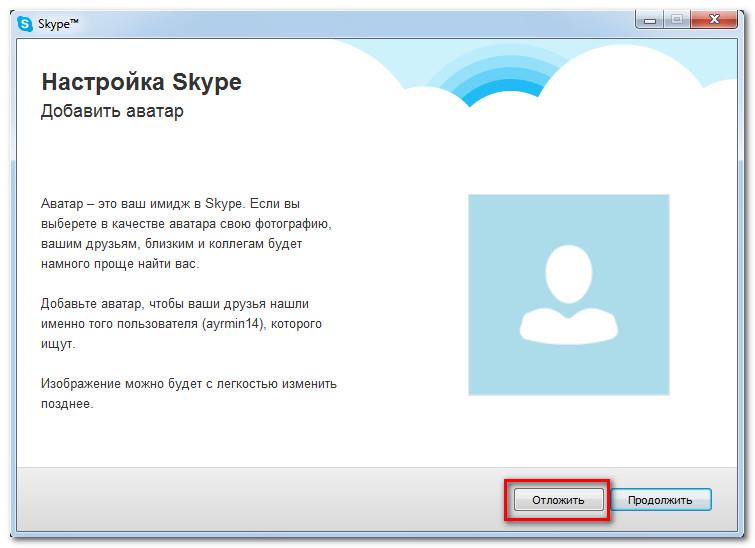Click paragraph starting with Изображение можно

[x=188, y=393]
